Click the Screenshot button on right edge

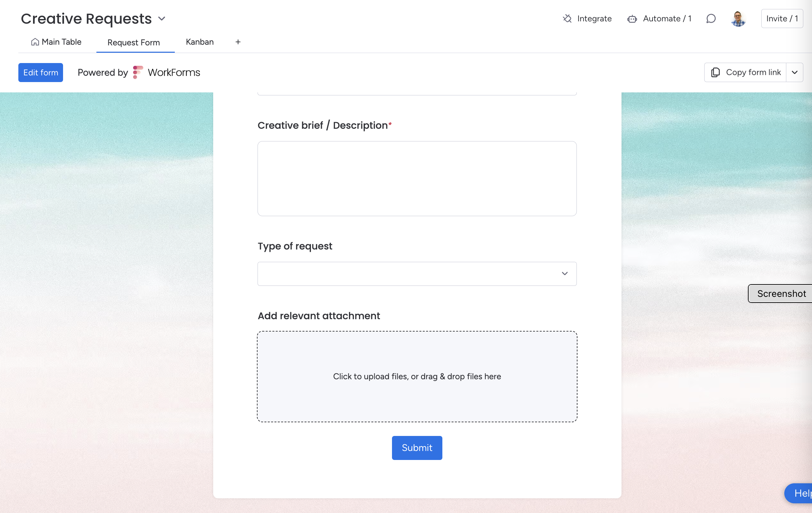(781, 294)
